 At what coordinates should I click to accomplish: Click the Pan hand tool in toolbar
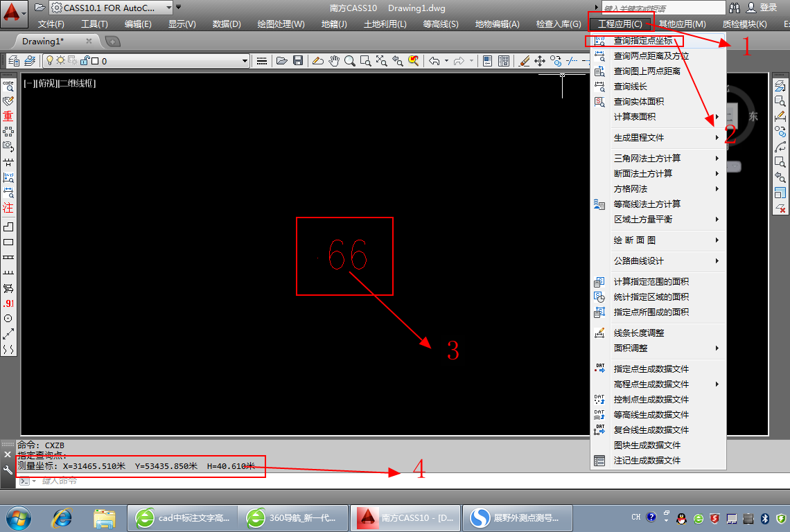coord(334,61)
